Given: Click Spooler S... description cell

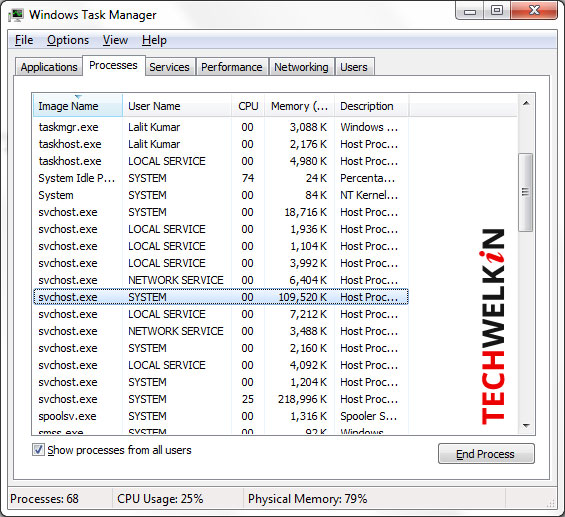Looking at the screenshot, I should coord(369,416).
